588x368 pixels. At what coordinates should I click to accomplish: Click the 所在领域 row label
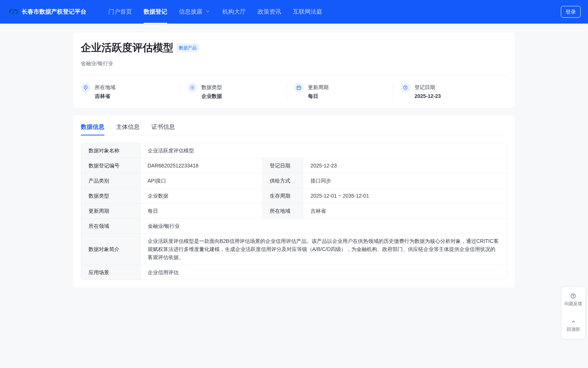tap(99, 226)
